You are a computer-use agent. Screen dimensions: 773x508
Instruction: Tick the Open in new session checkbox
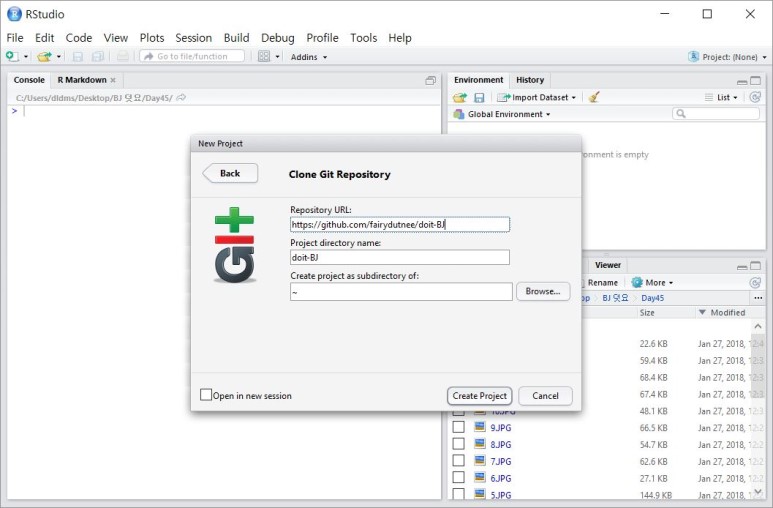206,395
